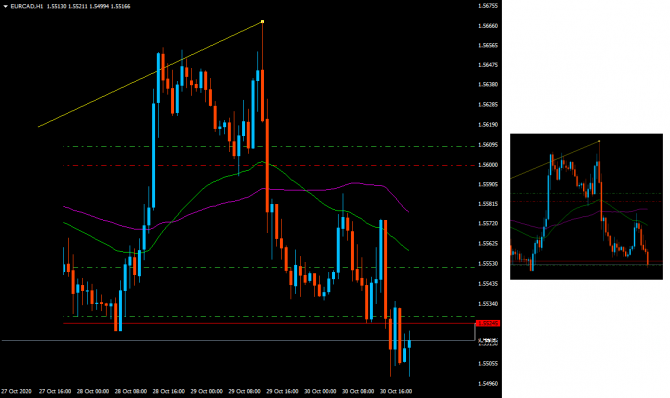Click the 29 Oct 08:00 time label
This screenshot has height=398, width=670.
[x=244, y=391]
